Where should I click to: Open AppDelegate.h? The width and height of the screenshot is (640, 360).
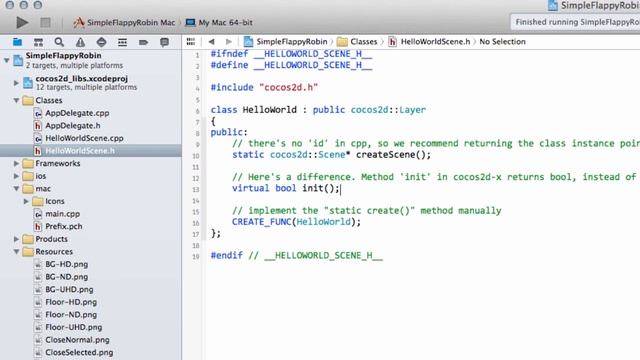click(73, 126)
